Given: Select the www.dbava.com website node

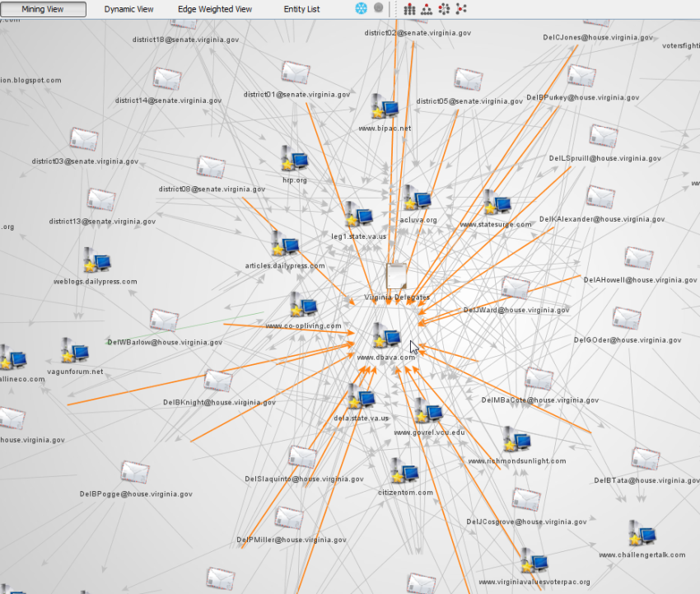Looking at the screenshot, I should [386, 335].
